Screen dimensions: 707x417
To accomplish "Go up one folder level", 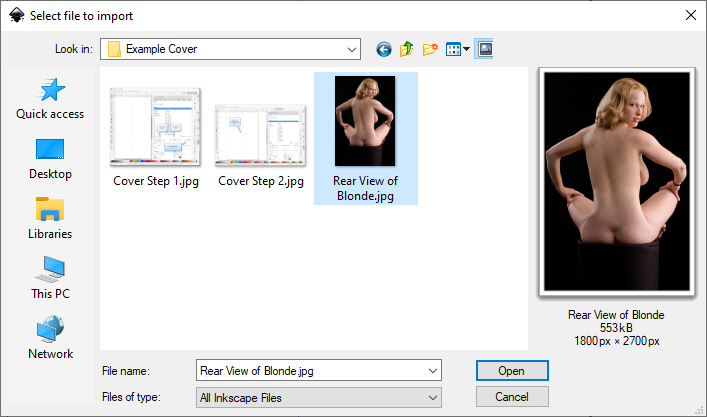I will click(407, 49).
